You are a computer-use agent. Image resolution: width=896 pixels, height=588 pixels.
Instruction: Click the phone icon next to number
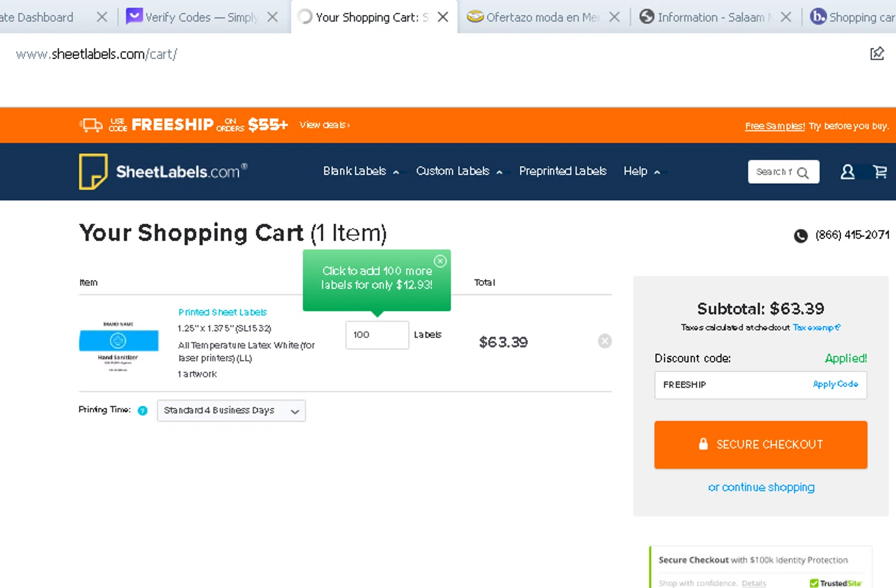(800, 236)
